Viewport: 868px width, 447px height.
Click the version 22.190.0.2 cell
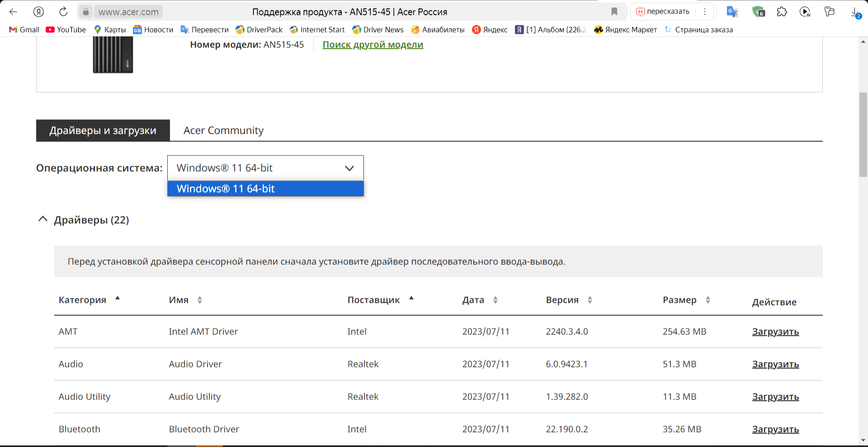(x=567, y=429)
